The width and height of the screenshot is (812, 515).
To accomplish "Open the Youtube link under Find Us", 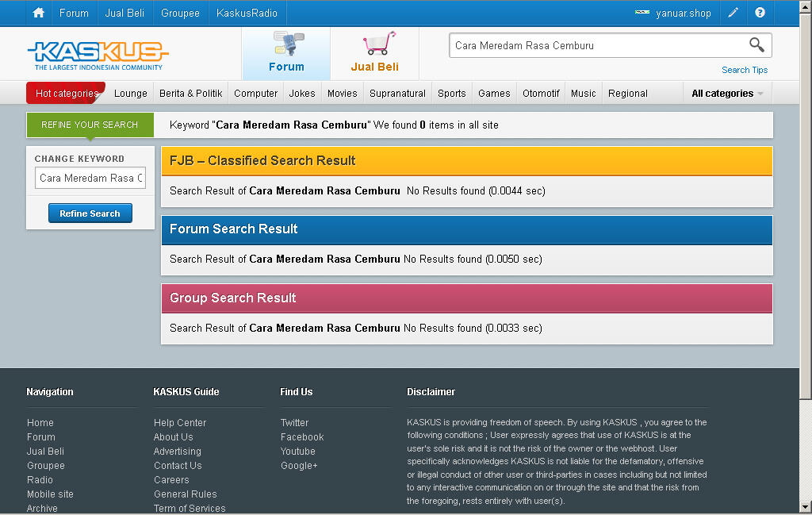I will click(x=298, y=452).
